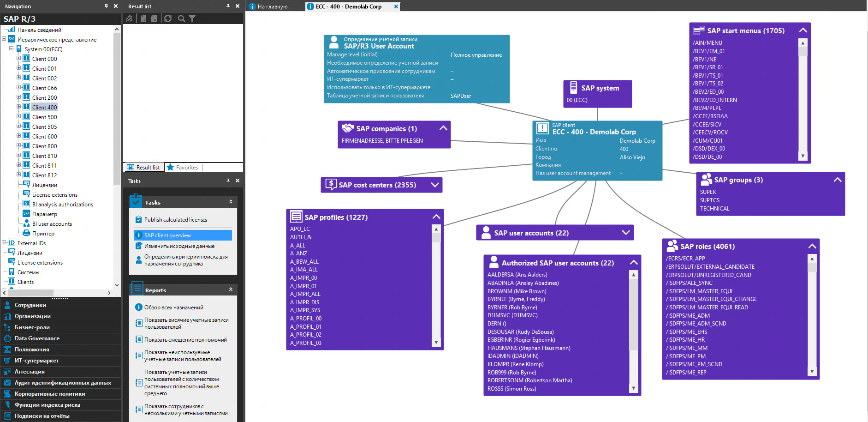The image size is (868, 422).
Task: Collapse the Reports section with its chevron
Action: click(x=231, y=289)
